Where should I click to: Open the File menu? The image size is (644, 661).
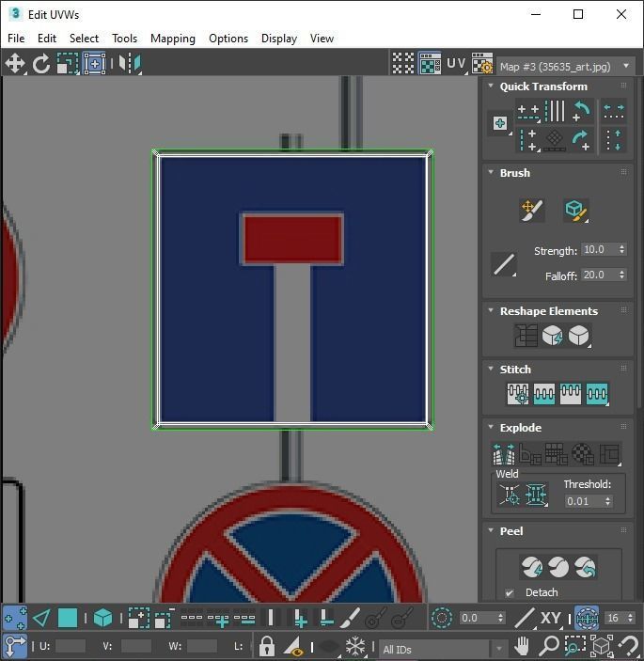pyautogui.click(x=16, y=39)
